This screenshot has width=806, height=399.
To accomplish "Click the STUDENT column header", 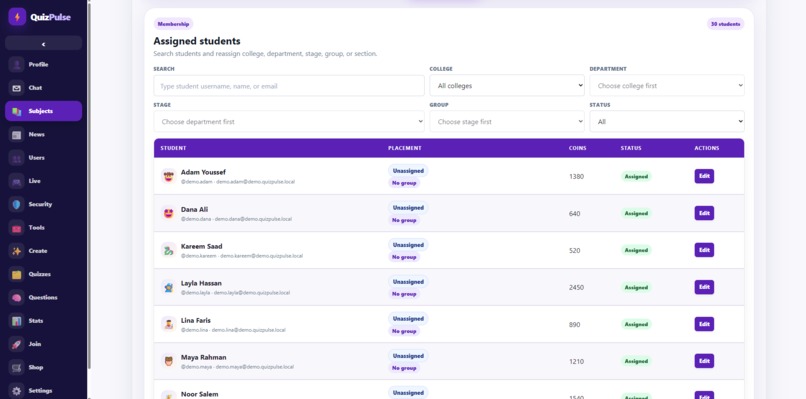I will tap(173, 148).
